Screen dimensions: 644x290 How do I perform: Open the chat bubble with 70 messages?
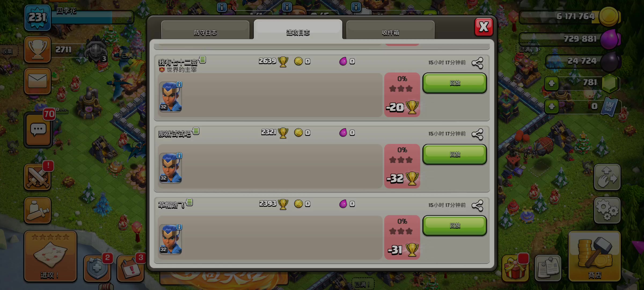pos(38,130)
